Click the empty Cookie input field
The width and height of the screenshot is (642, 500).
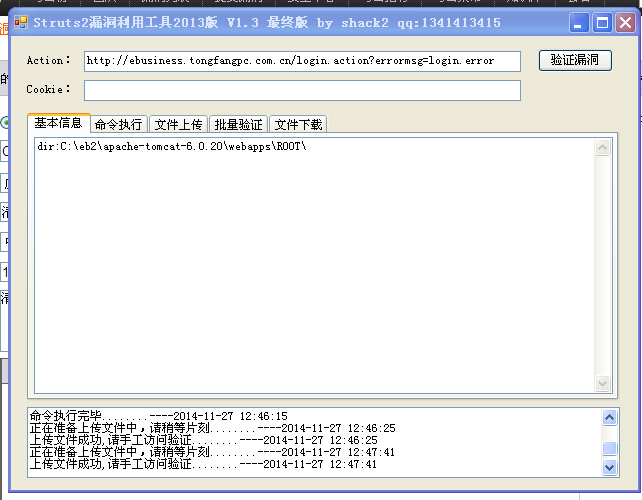coord(302,90)
